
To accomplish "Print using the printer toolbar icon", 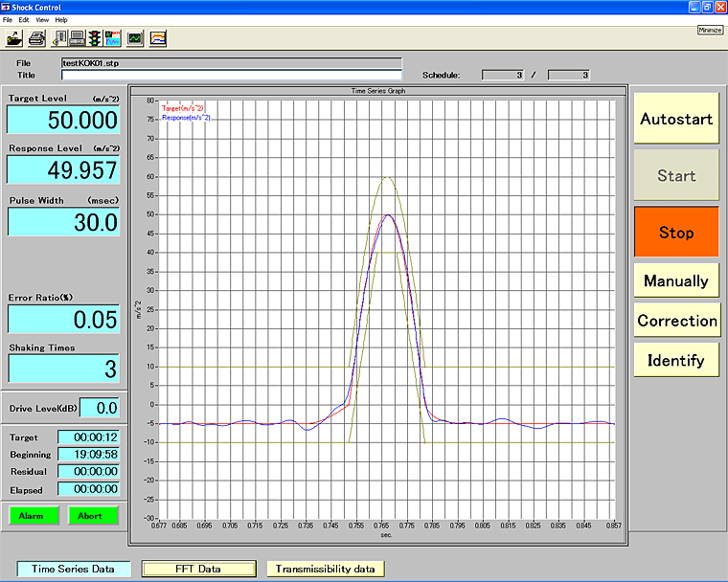I will click(x=36, y=38).
